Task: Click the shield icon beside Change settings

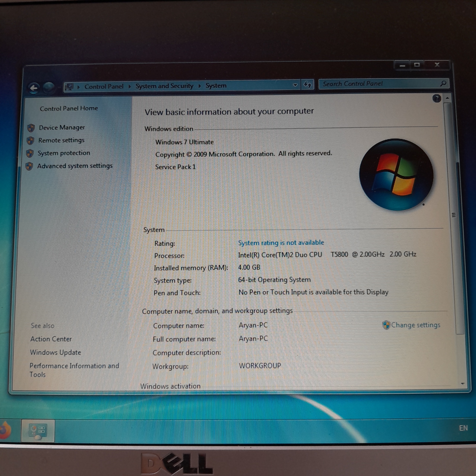Action: [x=386, y=325]
